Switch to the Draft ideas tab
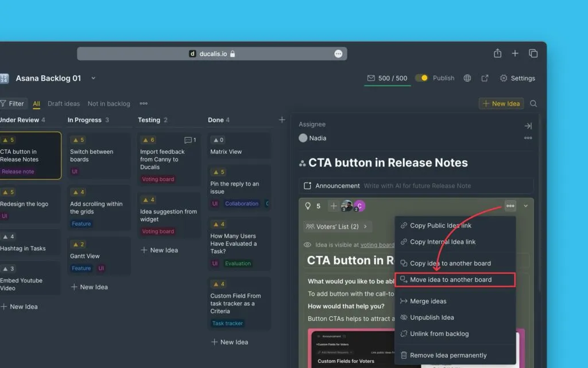The height and width of the screenshot is (368, 588). coord(64,104)
